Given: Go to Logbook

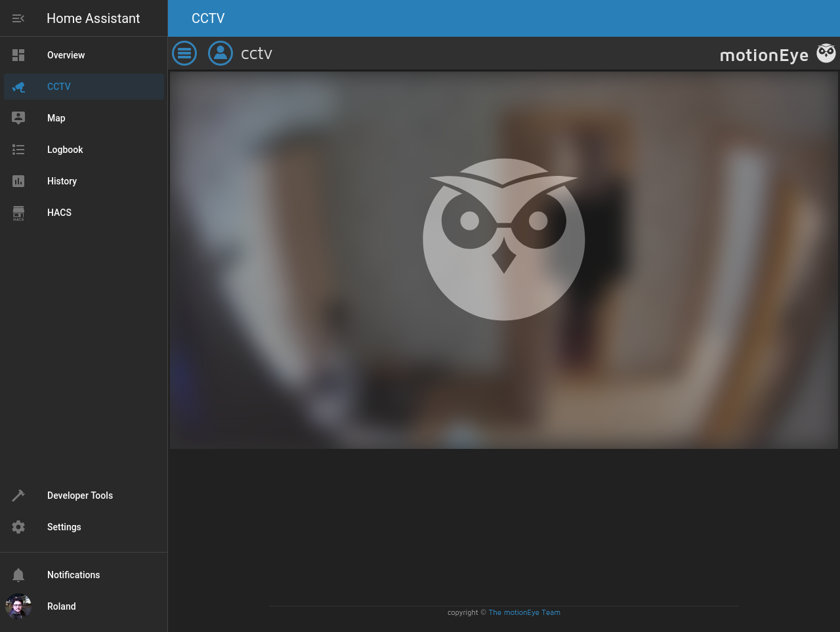Looking at the screenshot, I should (84, 150).
